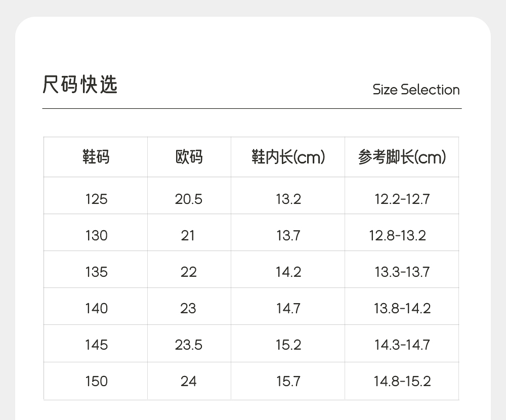Click inner length 13.2 cell
506x420 pixels.
(x=288, y=199)
